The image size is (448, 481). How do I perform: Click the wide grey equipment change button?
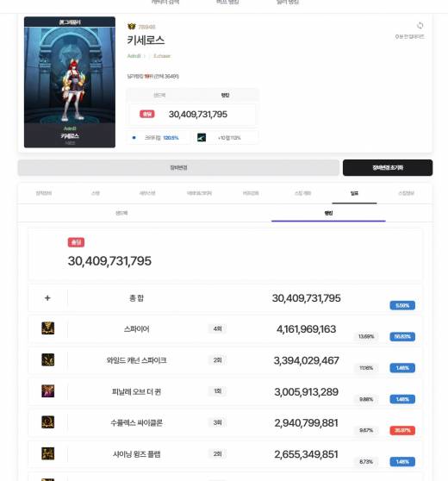point(178,167)
